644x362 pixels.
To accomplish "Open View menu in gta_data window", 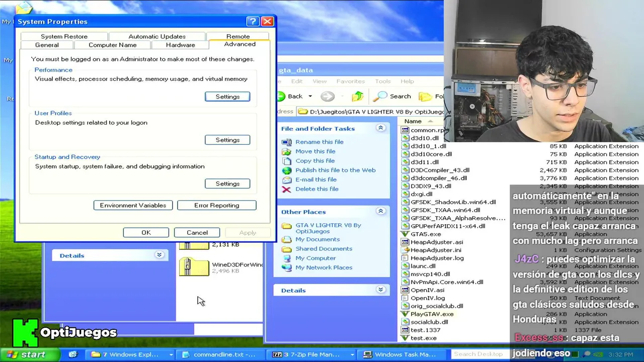I will (x=319, y=81).
